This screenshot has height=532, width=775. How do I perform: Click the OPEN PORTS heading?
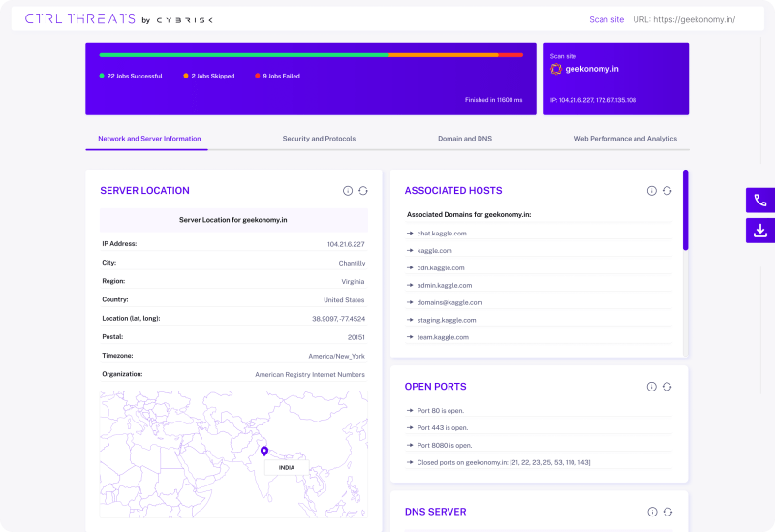click(x=435, y=387)
